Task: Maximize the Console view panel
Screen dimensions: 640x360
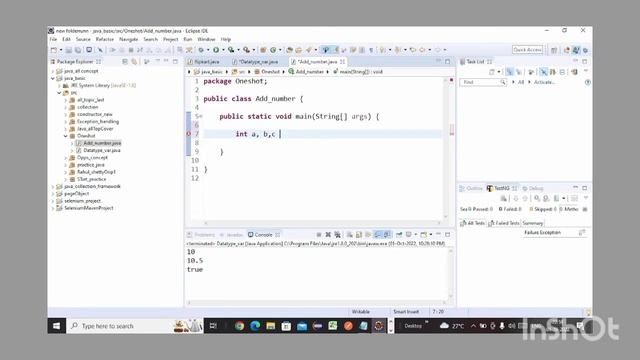Action: (448, 235)
